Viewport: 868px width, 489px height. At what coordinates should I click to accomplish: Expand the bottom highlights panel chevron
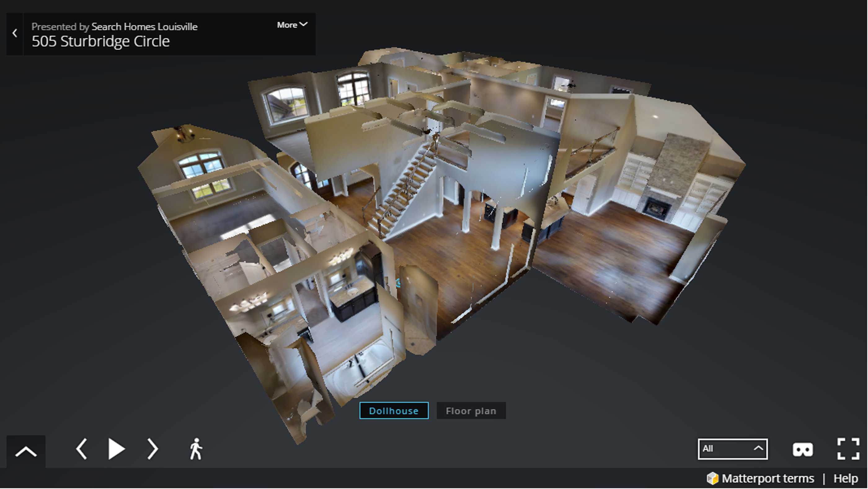pos(26,451)
